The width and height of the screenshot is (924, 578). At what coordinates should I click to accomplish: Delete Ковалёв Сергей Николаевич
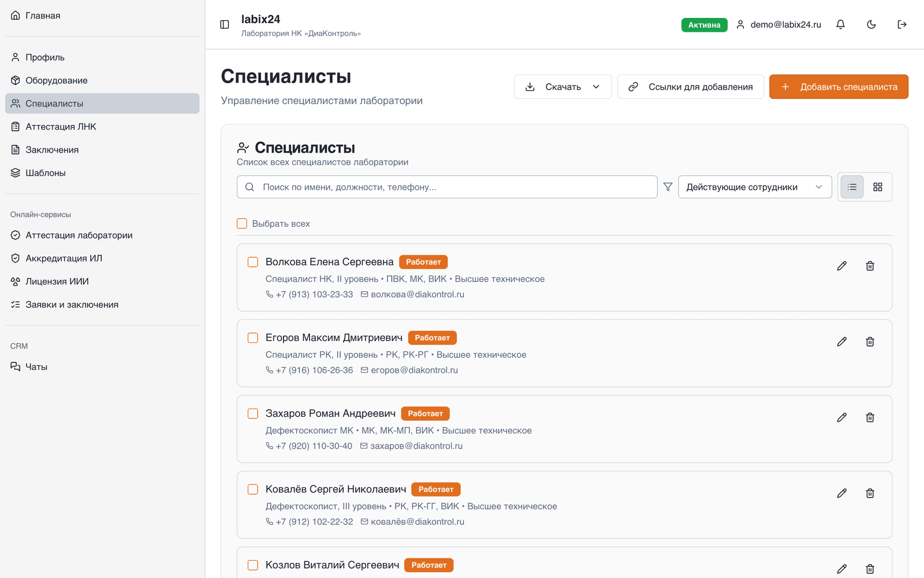tap(870, 493)
